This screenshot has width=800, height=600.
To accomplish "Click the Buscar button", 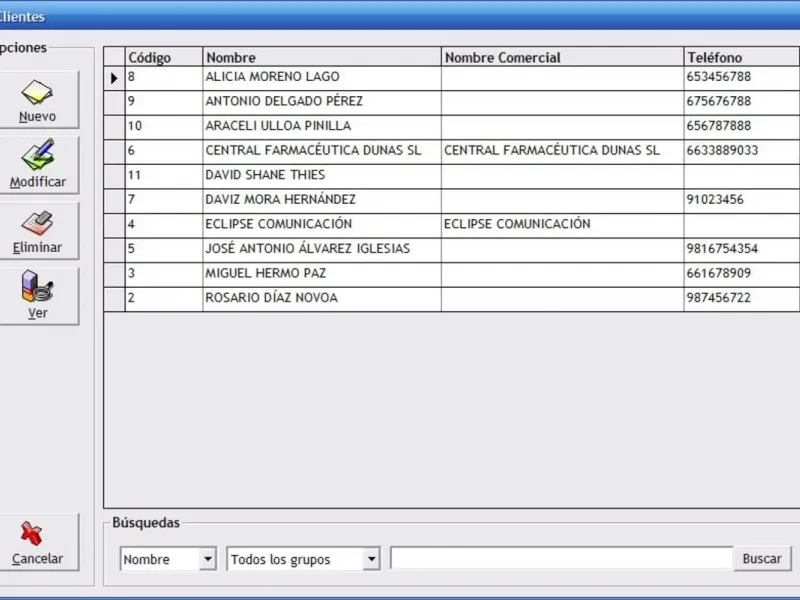I will point(762,559).
